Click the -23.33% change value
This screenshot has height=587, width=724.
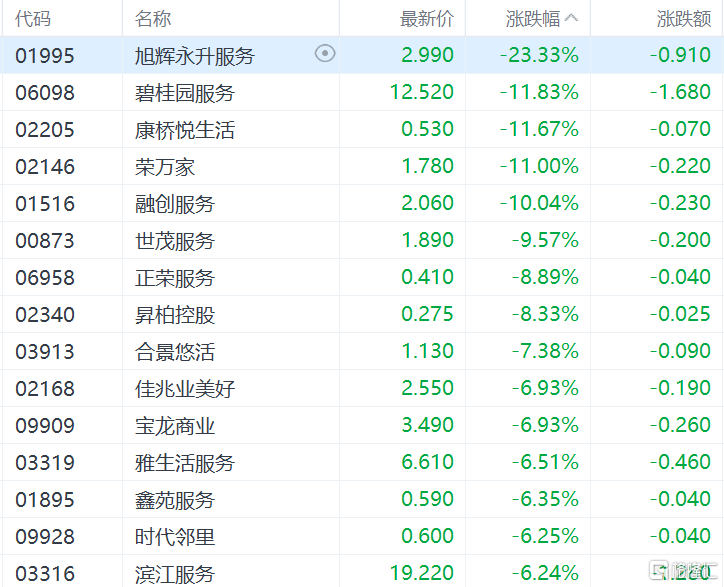coord(539,55)
